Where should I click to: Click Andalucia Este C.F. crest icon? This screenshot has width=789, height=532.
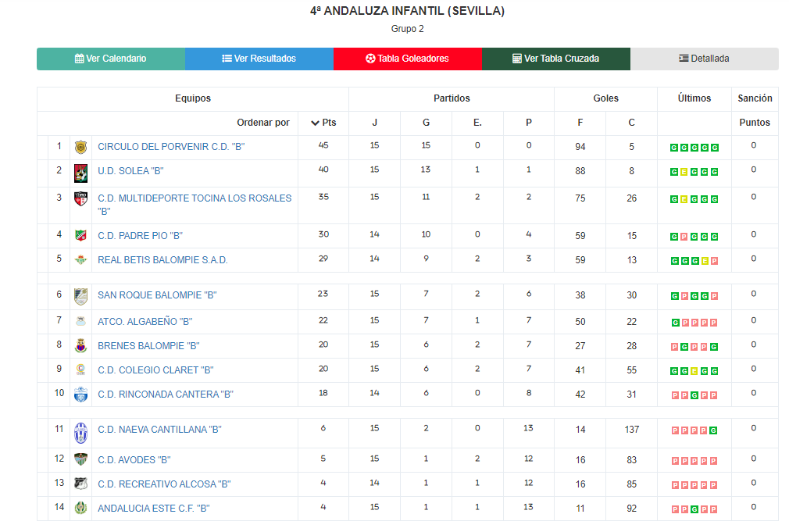80,508
